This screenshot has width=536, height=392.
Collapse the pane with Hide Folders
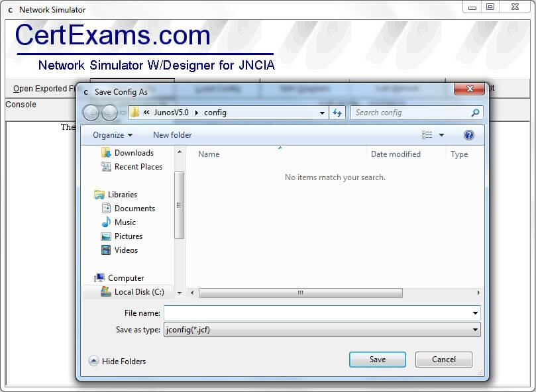click(x=117, y=361)
